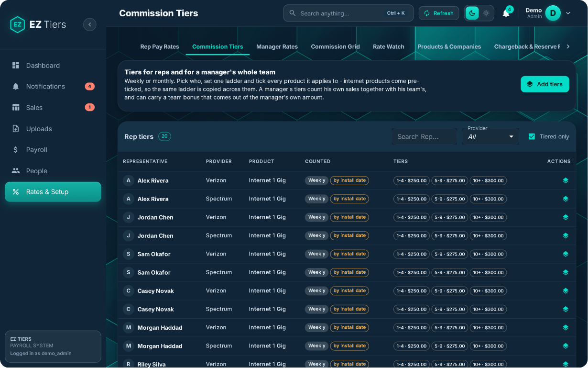This screenshot has width=588, height=368.
Task: Open People in the sidebar
Action: coord(53,171)
